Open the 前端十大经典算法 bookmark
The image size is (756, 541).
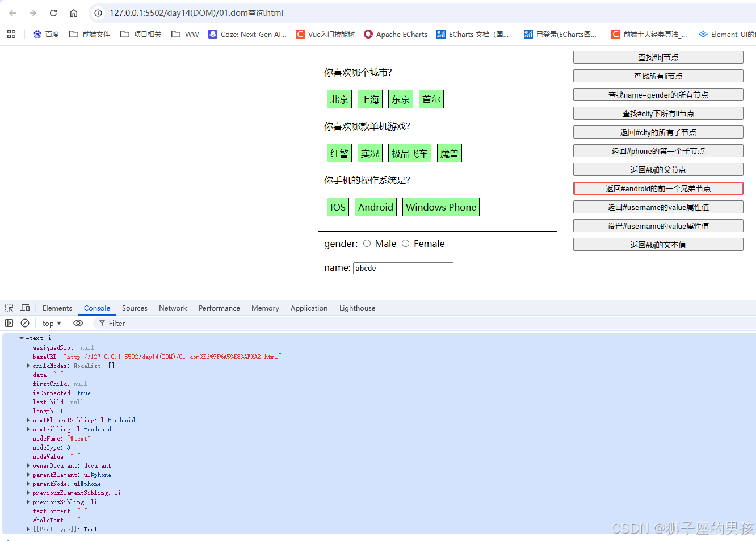click(x=649, y=34)
